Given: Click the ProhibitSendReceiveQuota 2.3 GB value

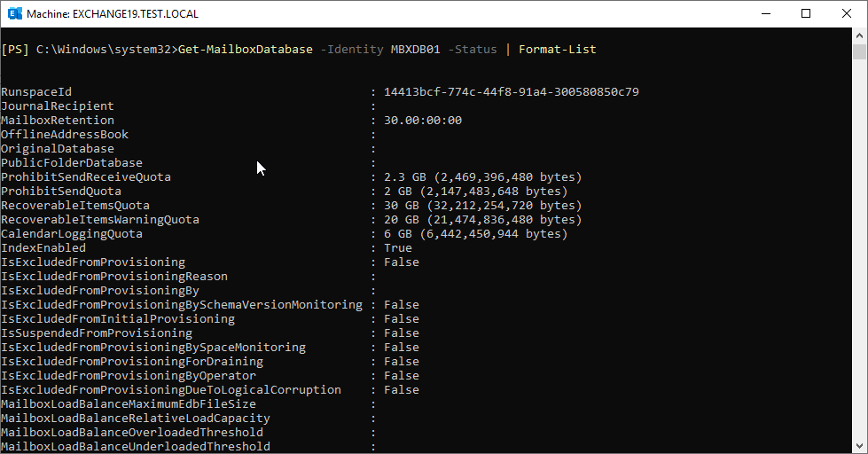Looking at the screenshot, I should click(482, 177).
